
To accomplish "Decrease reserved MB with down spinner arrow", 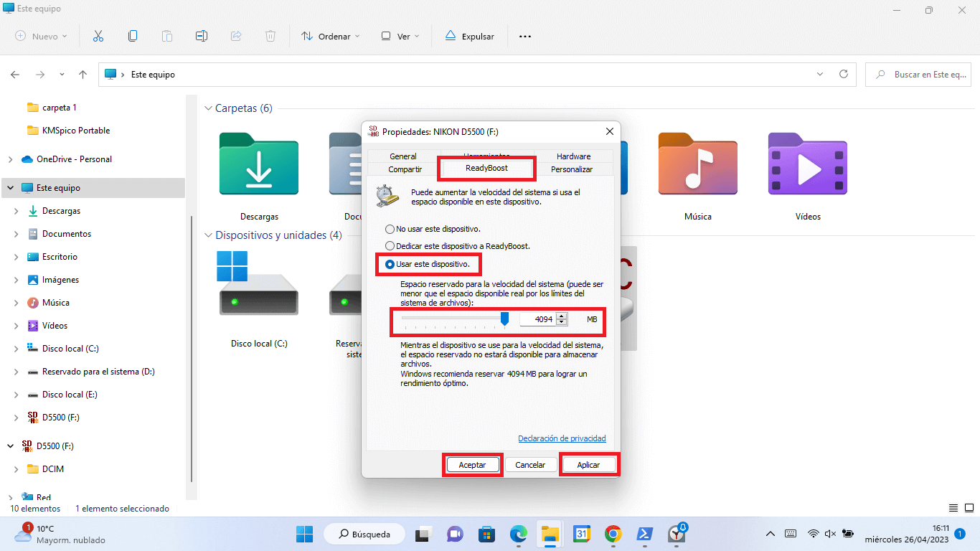I will coord(562,322).
